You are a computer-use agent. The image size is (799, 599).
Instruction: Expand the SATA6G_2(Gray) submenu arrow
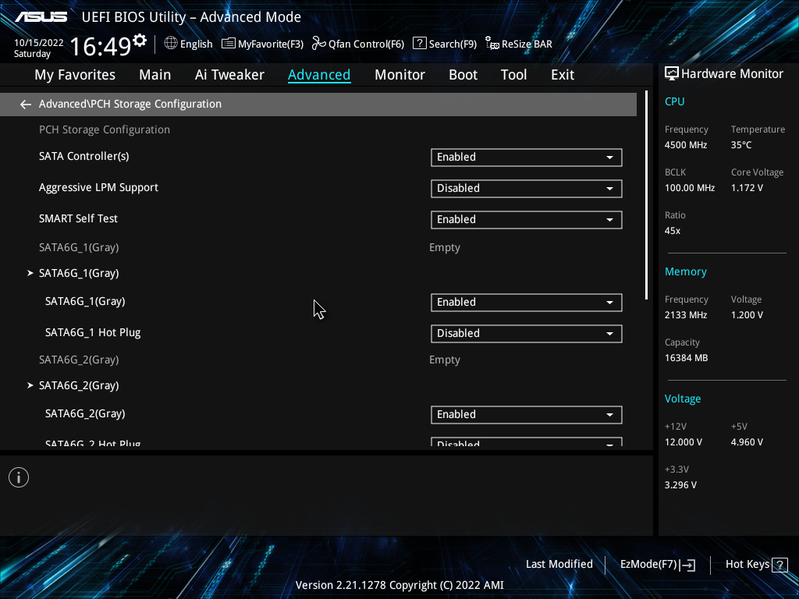(30, 386)
